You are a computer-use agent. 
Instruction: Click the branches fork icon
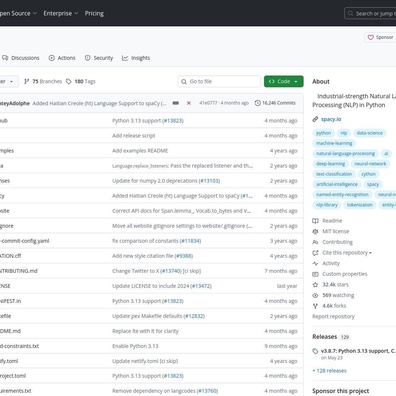[x=27, y=81]
